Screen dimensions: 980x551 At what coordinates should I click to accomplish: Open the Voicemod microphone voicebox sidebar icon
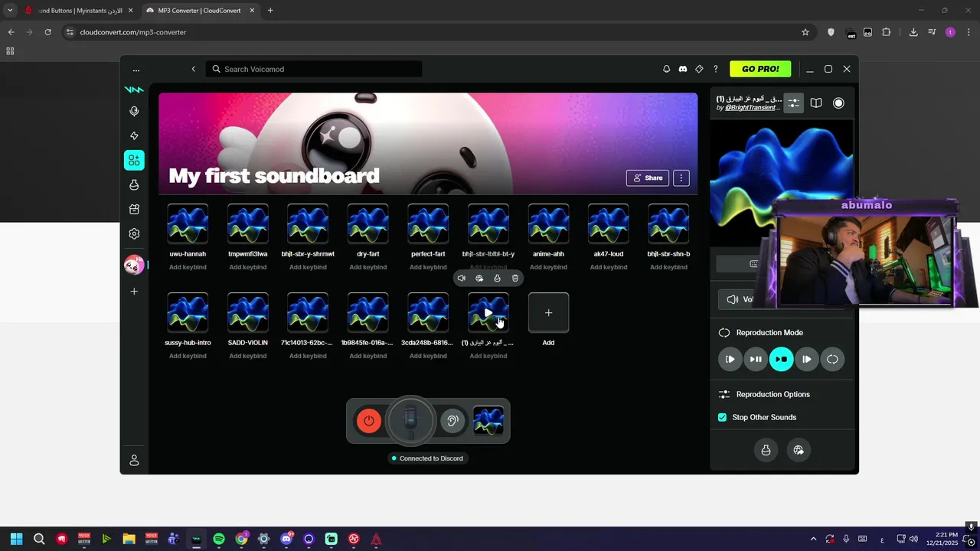pos(134,111)
